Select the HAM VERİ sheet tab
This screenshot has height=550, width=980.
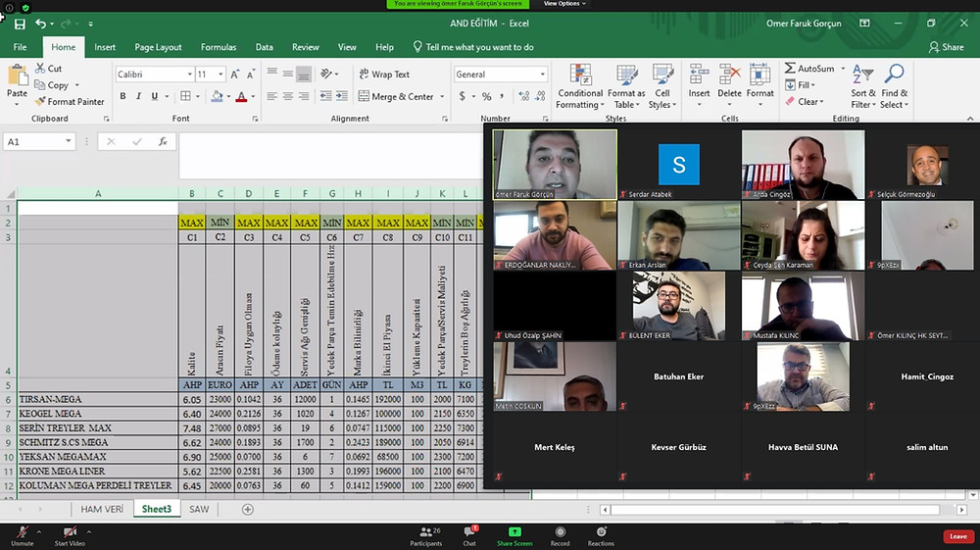click(102, 510)
